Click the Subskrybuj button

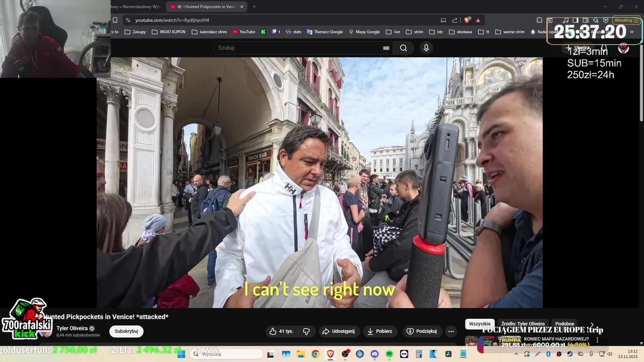click(x=126, y=331)
